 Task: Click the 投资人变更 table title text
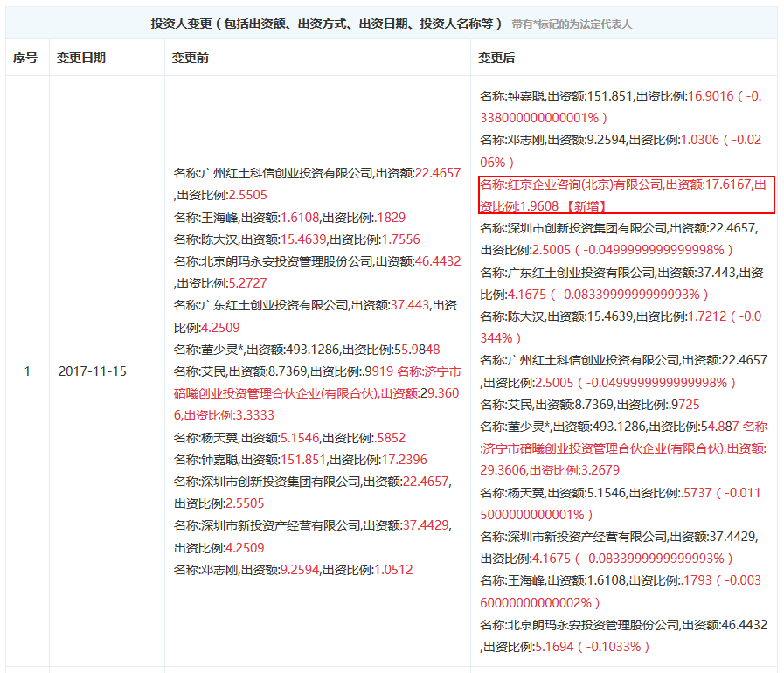coord(326,24)
